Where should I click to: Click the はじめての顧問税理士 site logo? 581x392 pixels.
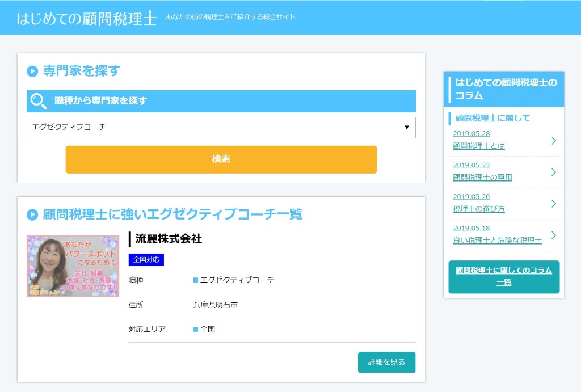86,18
